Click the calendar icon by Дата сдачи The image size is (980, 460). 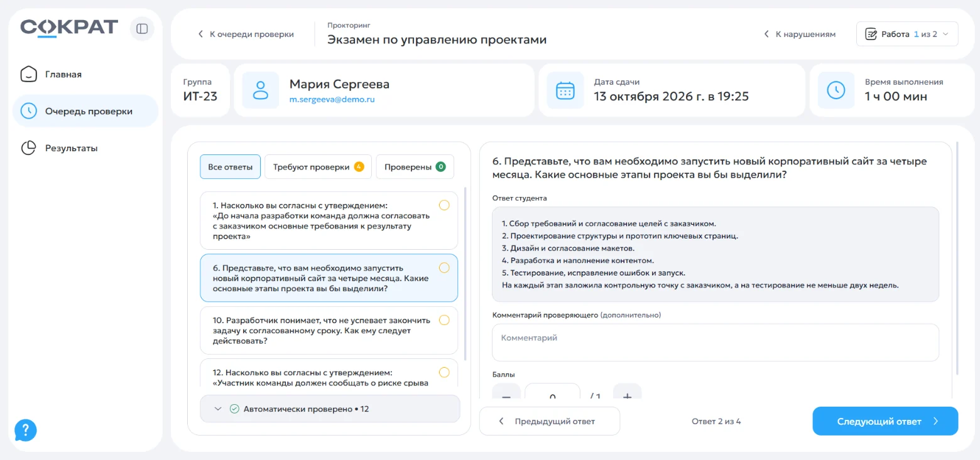coord(565,90)
